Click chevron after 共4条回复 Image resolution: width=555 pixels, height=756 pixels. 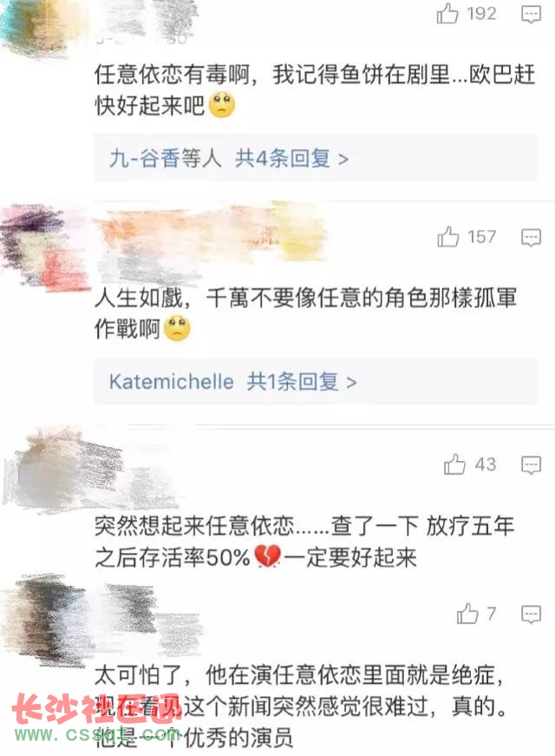coord(343,159)
